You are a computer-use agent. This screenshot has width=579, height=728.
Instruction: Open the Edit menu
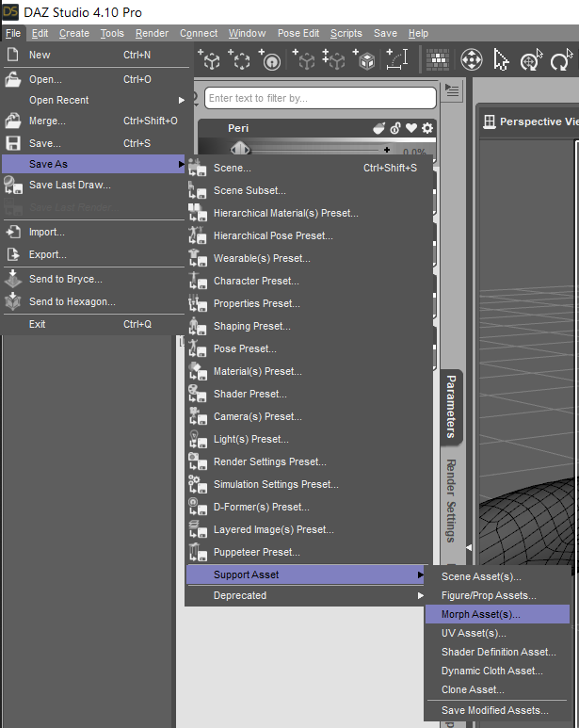tap(40, 33)
